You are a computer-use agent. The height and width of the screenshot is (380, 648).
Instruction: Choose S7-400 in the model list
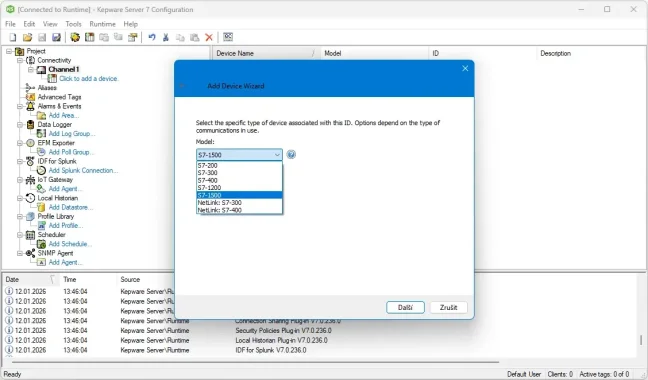[x=239, y=180]
